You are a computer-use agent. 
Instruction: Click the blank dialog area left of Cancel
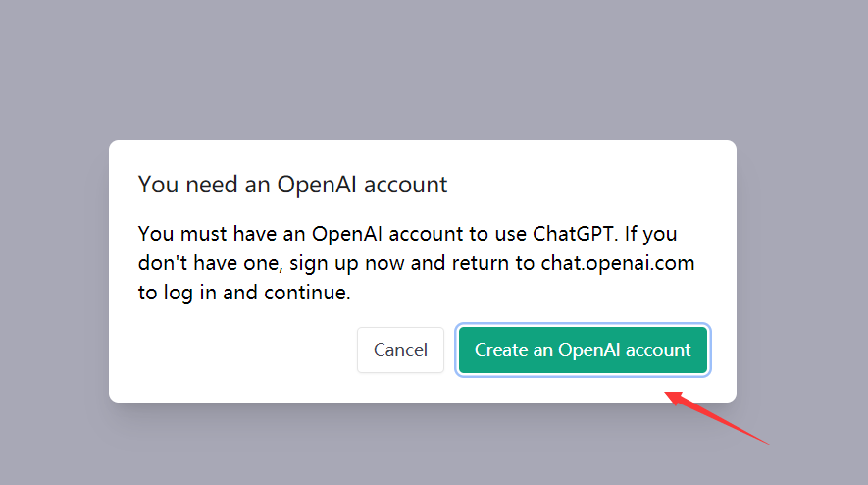click(x=235, y=350)
